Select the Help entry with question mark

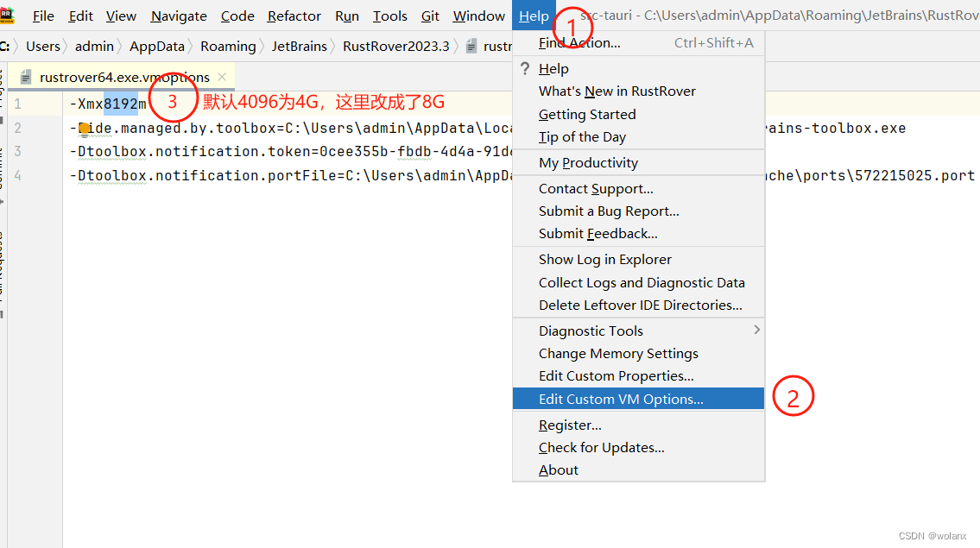coord(638,69)
